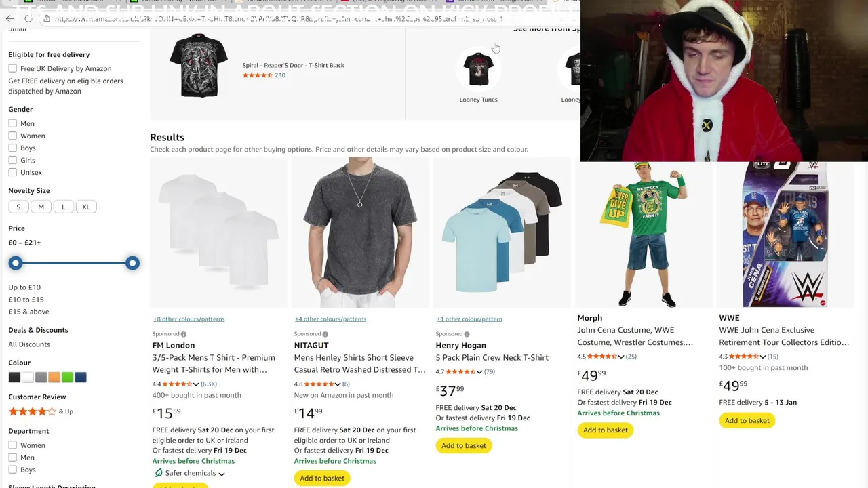
Task: Select the XL novelty size option
Action: (86, 207)
